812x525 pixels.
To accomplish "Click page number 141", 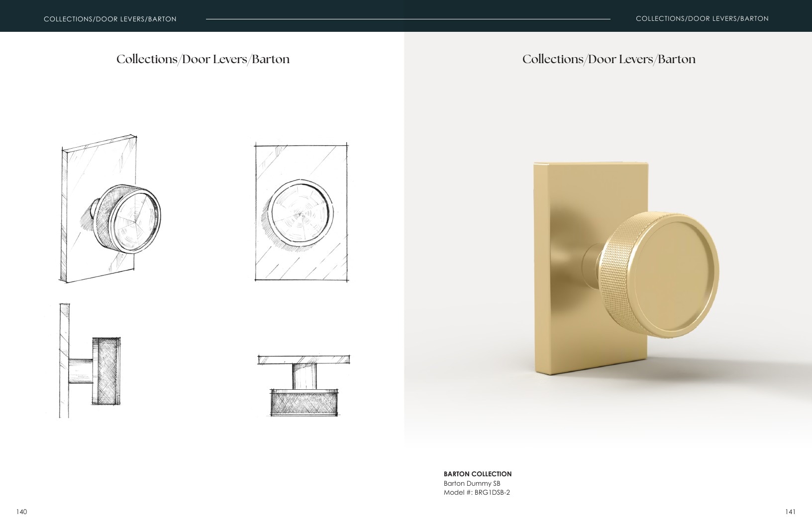I will pos(790,512).
